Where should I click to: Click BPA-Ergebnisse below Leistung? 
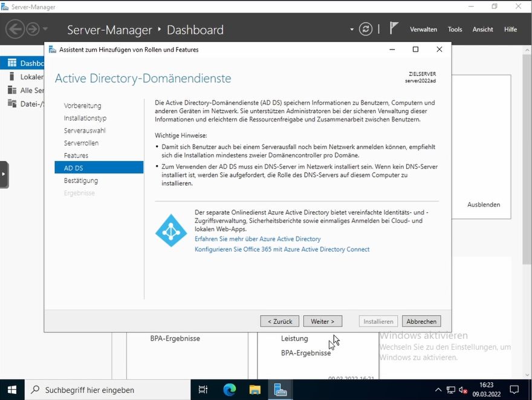coord(306,353)
